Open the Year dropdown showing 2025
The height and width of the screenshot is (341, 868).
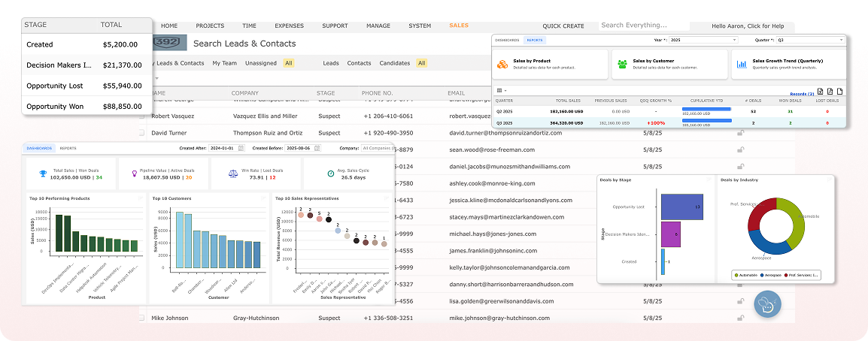703,40
